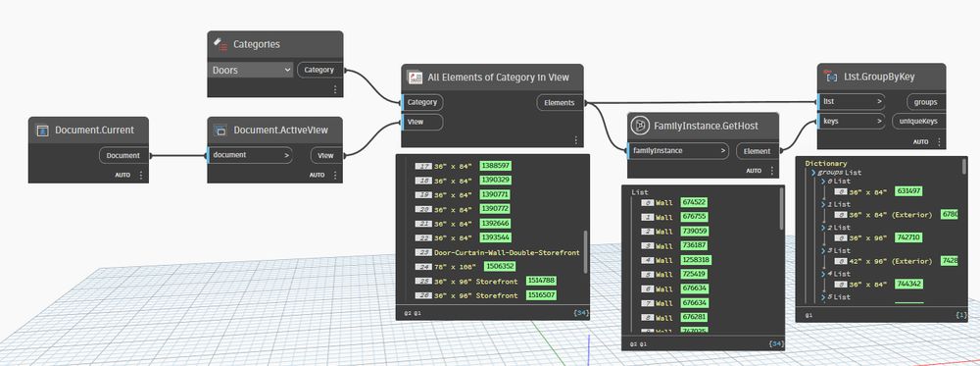Click the chevron on the keys input port

point(879,121)
